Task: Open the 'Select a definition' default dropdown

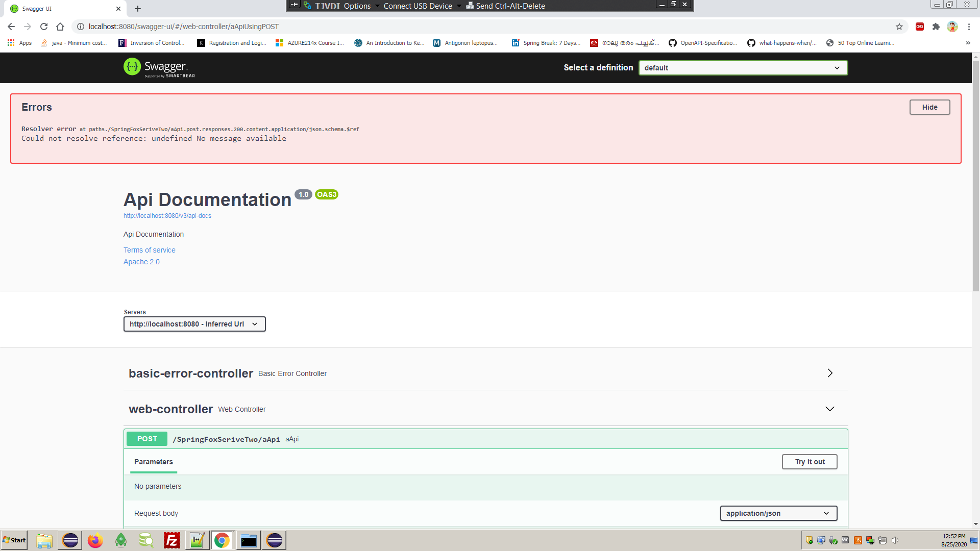Action: coord(743,68)
